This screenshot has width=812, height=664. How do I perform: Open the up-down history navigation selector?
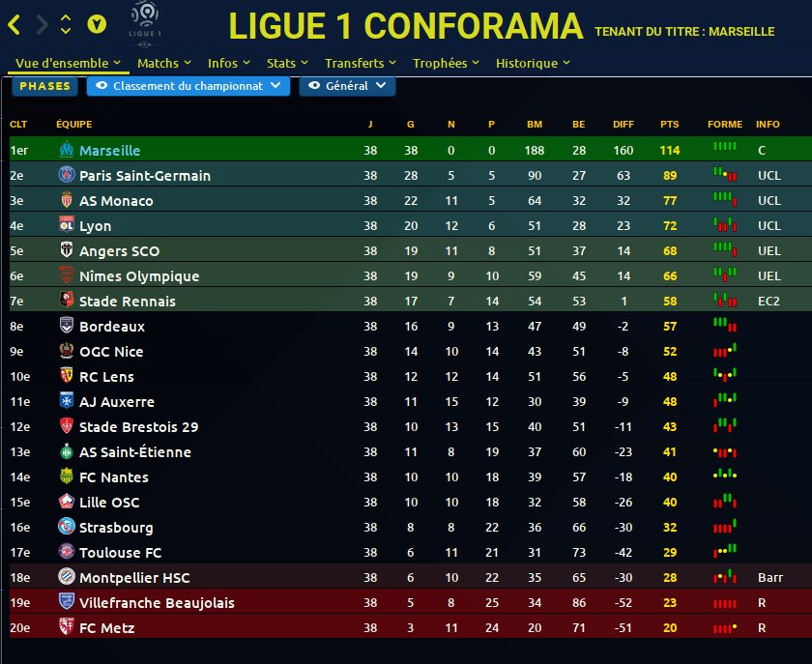point(66,25)
